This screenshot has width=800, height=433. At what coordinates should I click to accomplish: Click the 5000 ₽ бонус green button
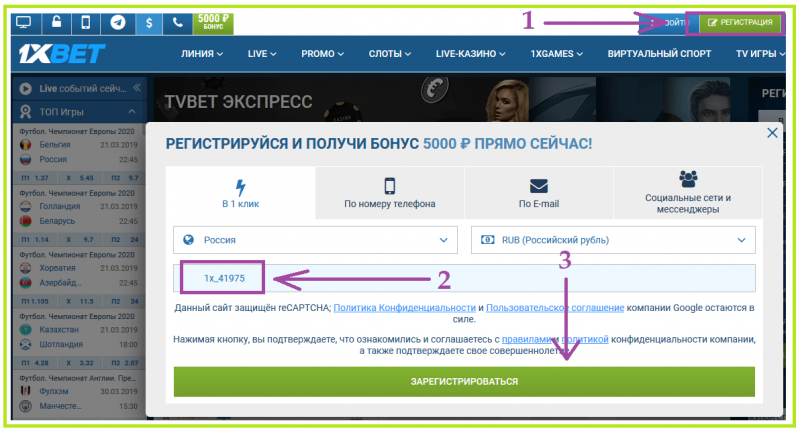pyautogui.click(x=213, y=23)
